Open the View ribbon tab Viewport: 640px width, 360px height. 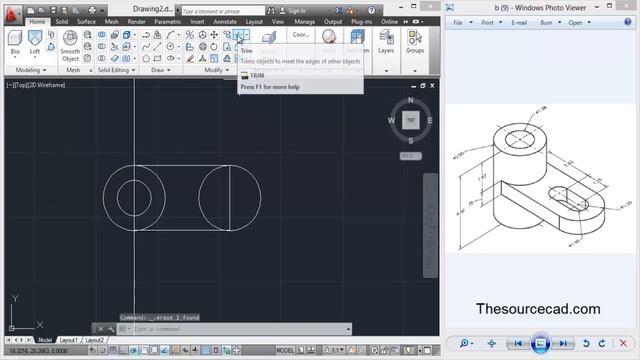278,21
